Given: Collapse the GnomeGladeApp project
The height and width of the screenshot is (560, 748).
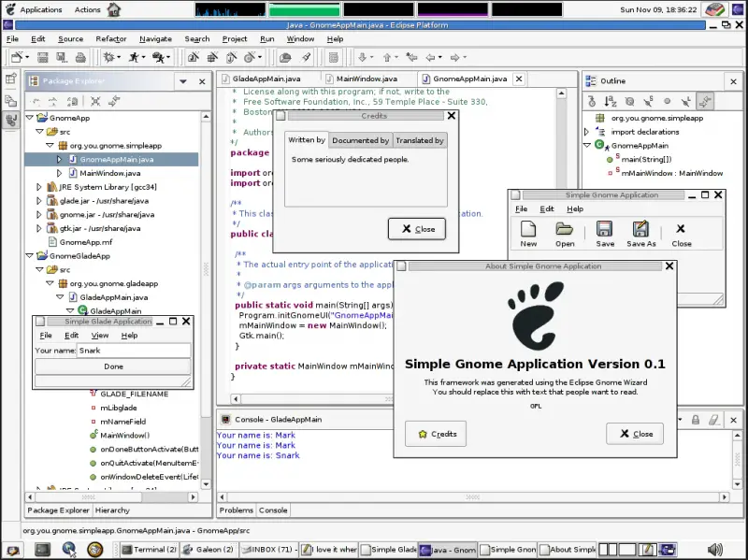Looking at the screenshot, I should (30, 255).
